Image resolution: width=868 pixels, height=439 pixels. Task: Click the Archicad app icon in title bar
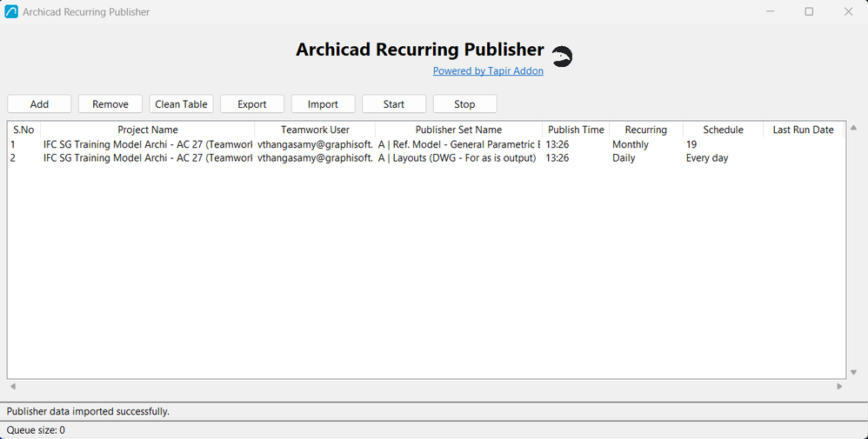click(11, 11)
